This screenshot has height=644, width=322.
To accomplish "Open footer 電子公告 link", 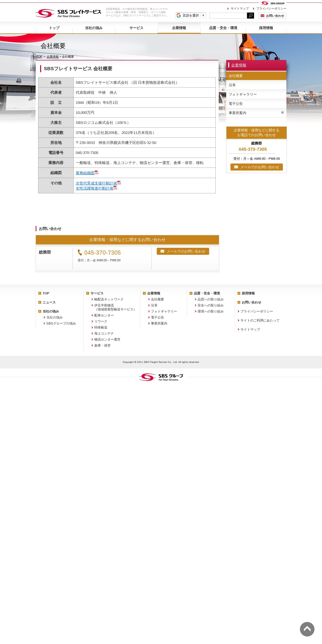I will point(157,317).
